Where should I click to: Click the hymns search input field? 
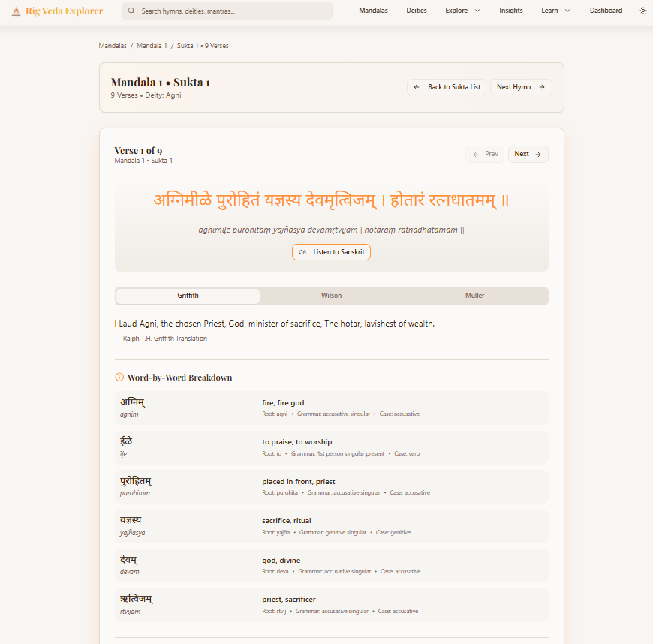(x=225, y=11)
